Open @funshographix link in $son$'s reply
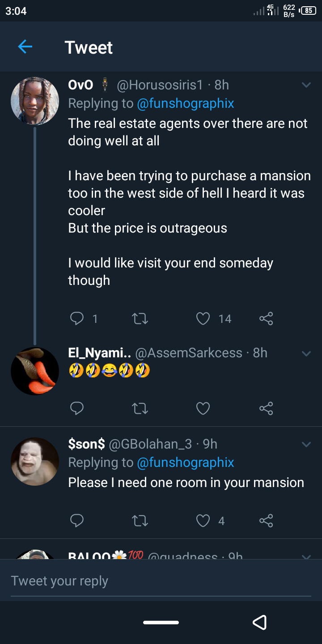322x644 pixels. (x=185, y=462)
